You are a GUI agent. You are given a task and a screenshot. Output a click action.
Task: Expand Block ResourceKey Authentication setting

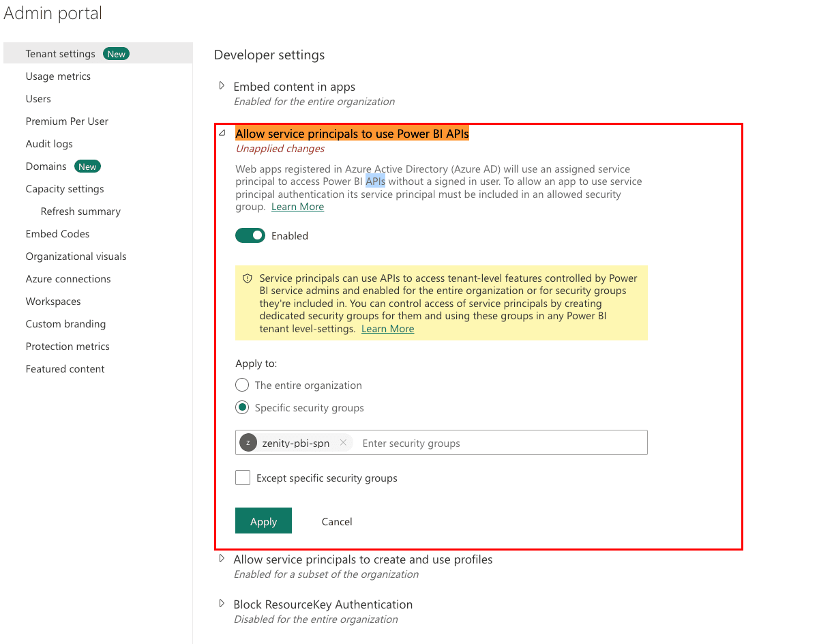tap(222, 604)
